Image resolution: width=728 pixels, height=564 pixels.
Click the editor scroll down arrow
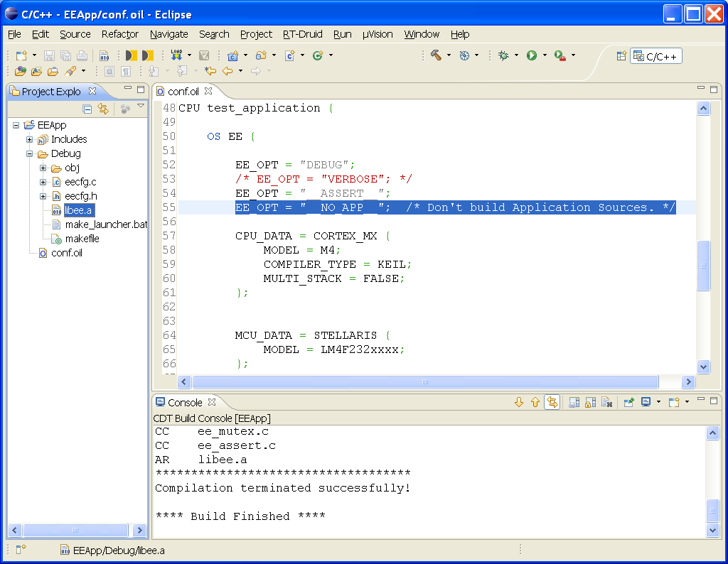click(703, 367)
